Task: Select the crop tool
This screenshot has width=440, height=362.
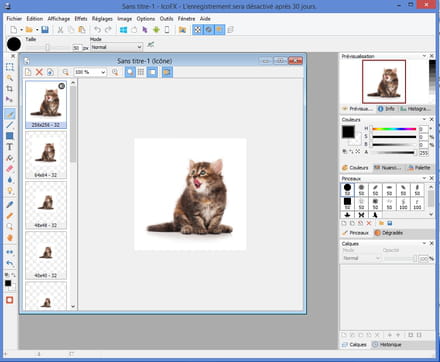Action: click(10, 89)
